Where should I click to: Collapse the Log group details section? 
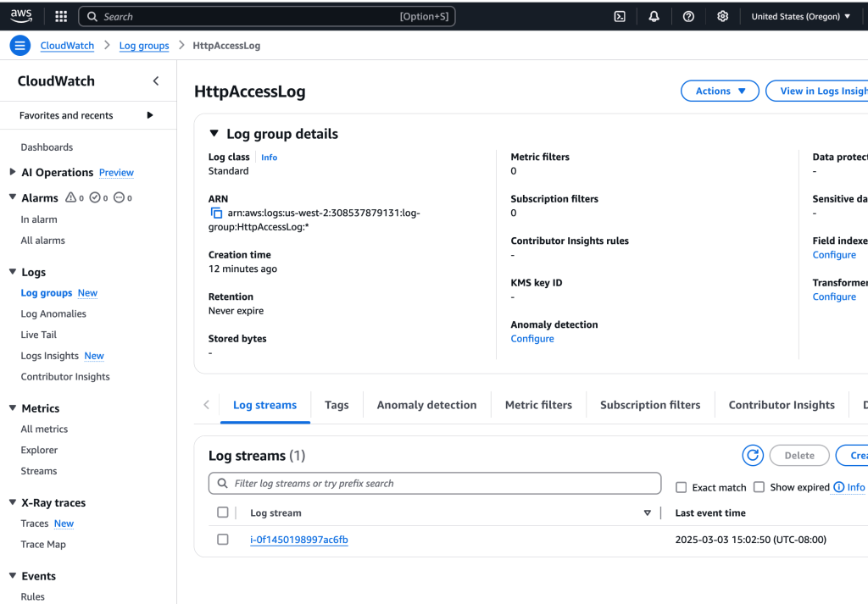point(214,134)
